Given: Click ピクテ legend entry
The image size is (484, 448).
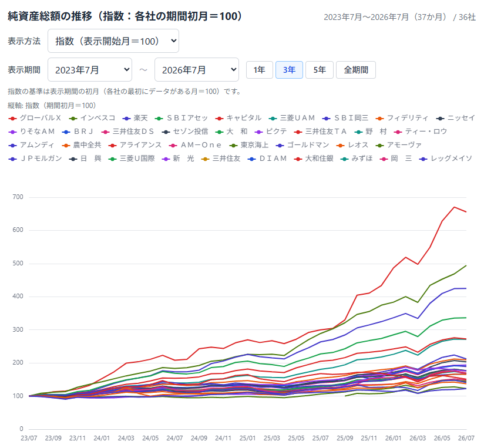Looking at the screenshot, I should pos(271,132).
